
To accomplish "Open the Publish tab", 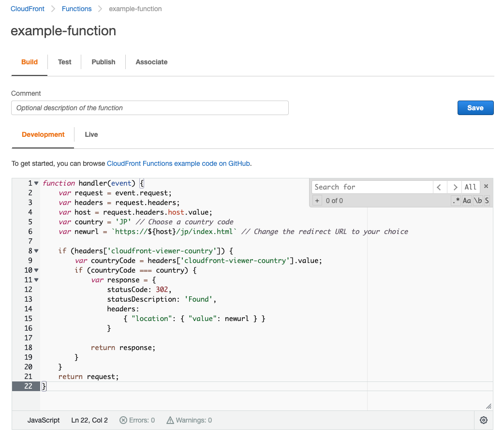I will tap(104, 62).
